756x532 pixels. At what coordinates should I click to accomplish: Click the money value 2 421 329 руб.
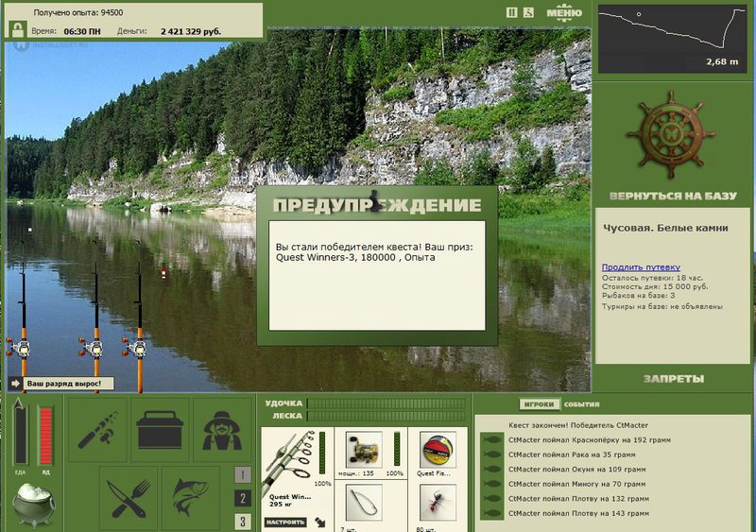click(x=191, y=31)
